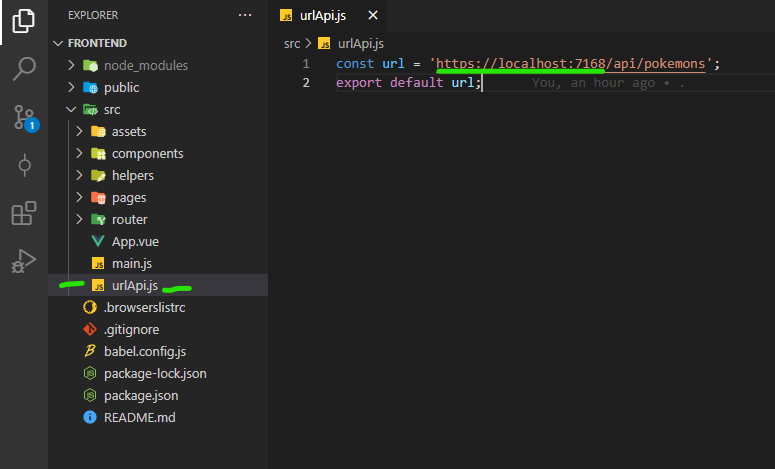
Task: Expand the components folder chevron
Action: tap(79, 153)
